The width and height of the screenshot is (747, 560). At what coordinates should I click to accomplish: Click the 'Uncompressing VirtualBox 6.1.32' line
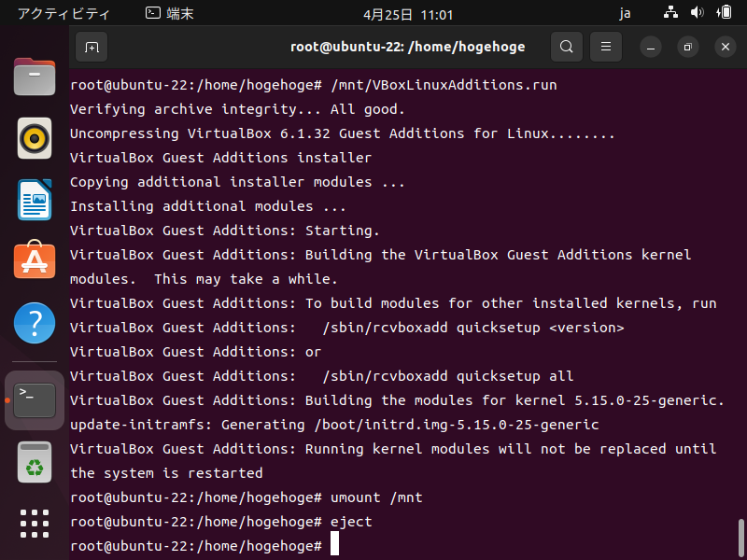pyautogui.click(x=343, y=133)
